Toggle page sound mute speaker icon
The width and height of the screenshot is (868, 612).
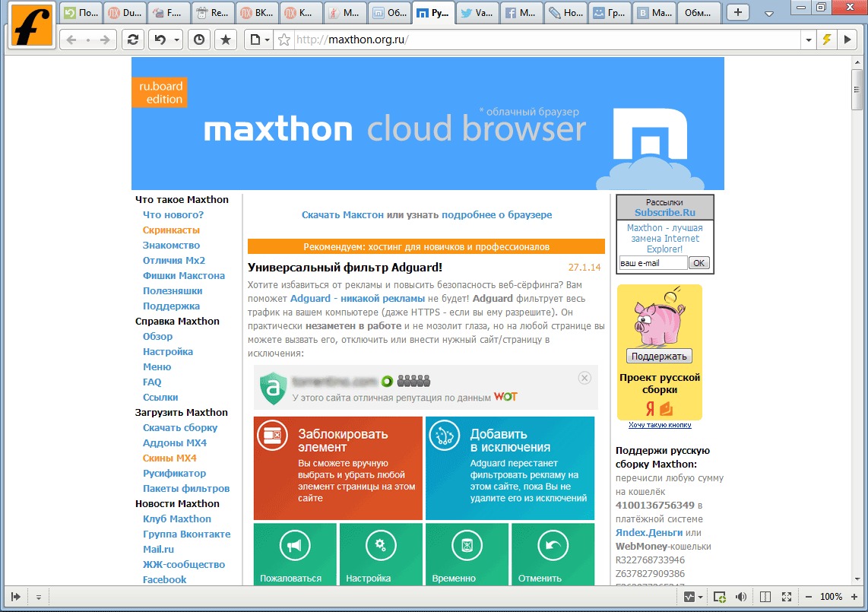pos(740,597)
